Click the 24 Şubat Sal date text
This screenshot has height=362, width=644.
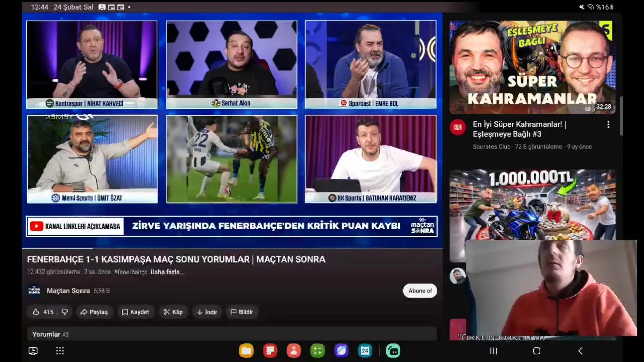73,7
